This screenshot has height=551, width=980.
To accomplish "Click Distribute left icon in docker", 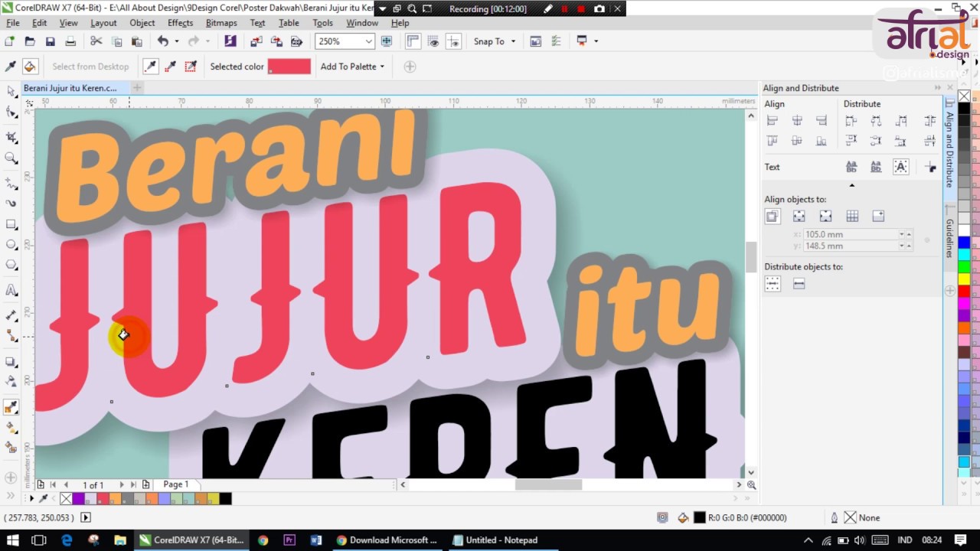I will (x=851, y=121).
